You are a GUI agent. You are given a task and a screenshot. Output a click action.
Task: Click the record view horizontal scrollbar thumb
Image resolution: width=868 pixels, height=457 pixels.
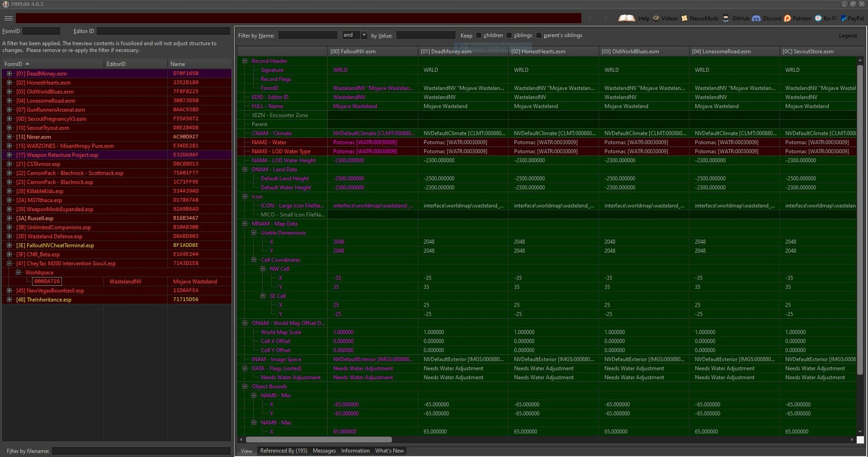point(319,439)
